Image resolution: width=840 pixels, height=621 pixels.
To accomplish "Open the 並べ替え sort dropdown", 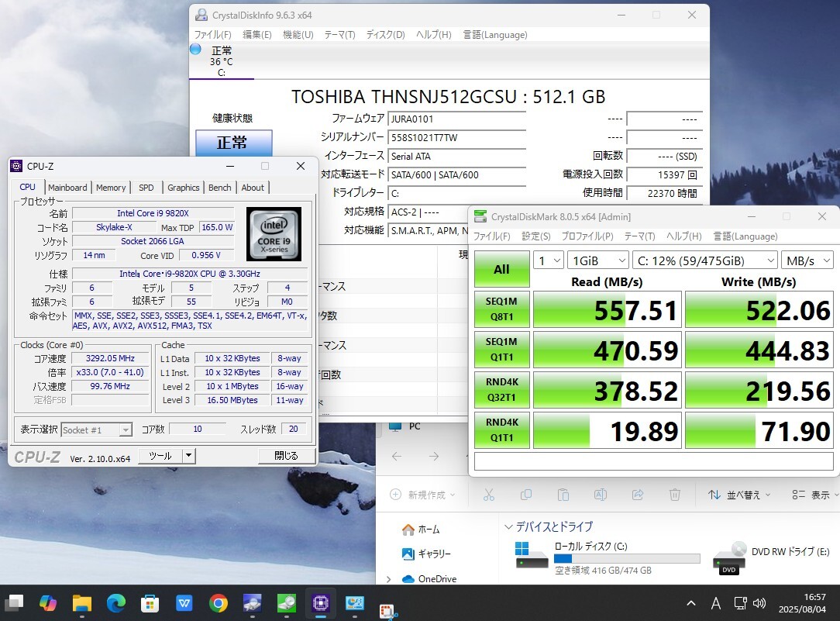I will click(x=739, y=495).
